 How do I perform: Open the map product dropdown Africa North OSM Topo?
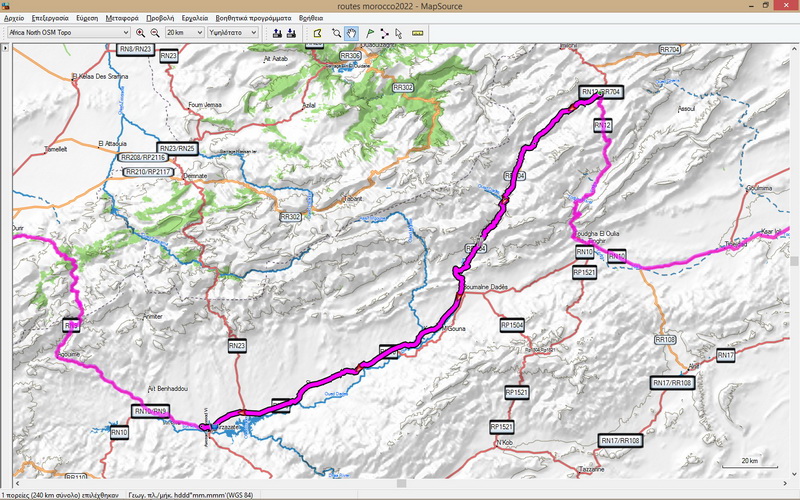[x=69, y=33]
